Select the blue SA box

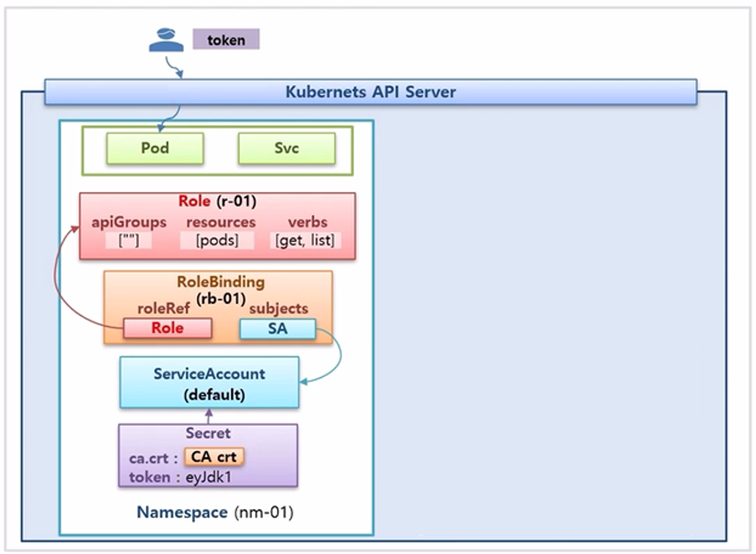[x=278, y=328]
